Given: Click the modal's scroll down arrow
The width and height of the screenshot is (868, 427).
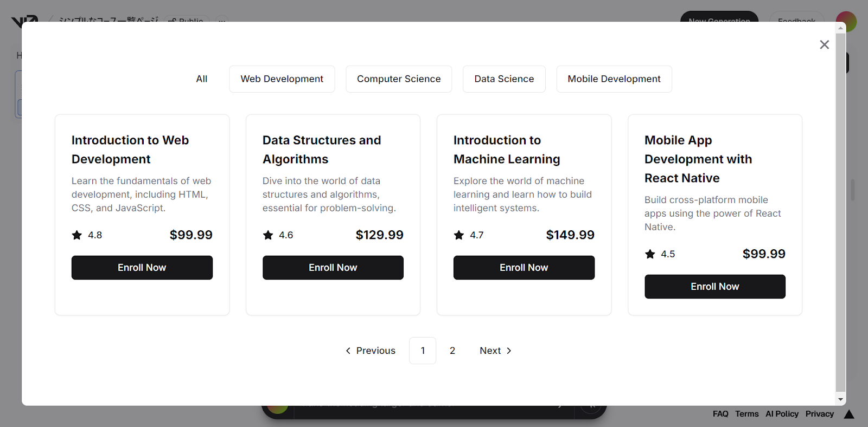Looking at the screenshot, I should (x=840, y=399).
